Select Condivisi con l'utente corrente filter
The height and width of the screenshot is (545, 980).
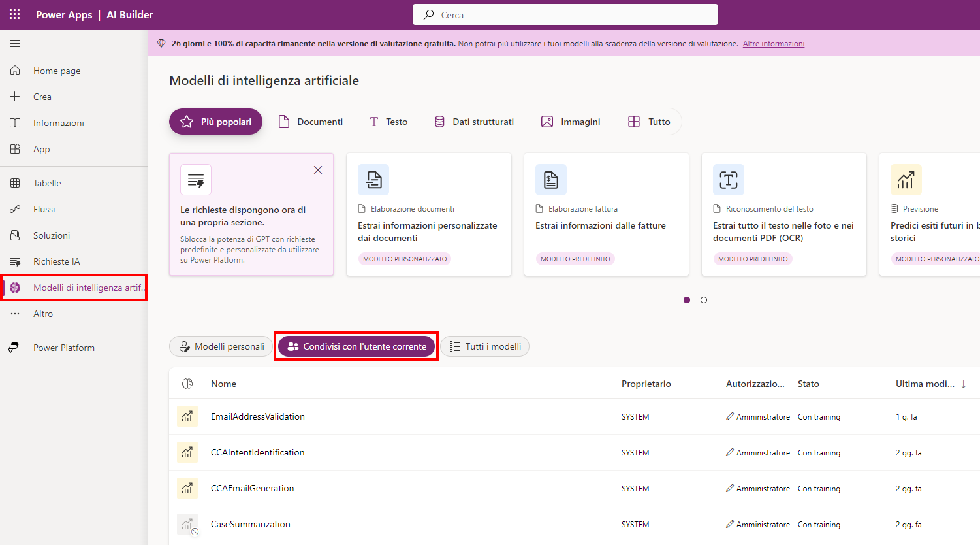click(x=356, y=346)
